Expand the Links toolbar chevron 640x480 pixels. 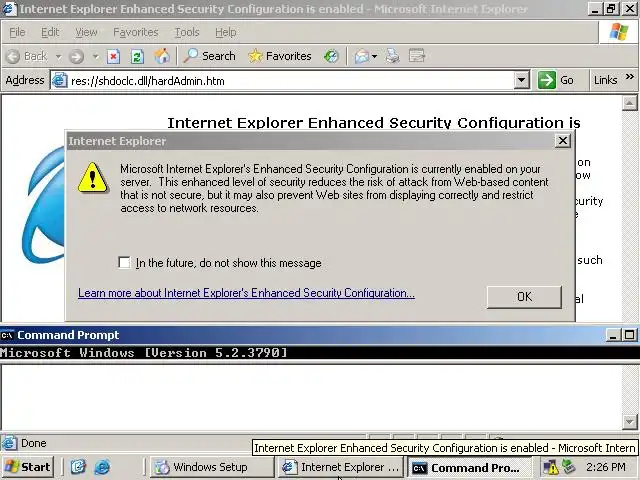coord(630,77)
